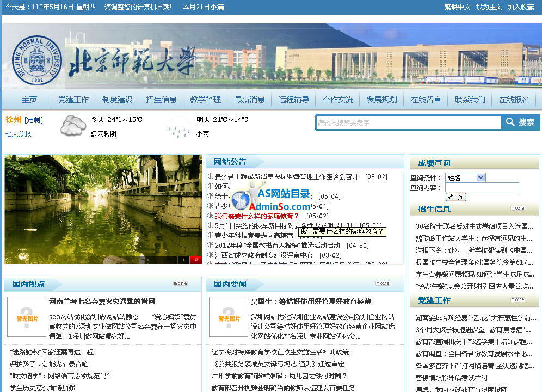Open 免费午餐基金公开财报 article
The width and height of the screenshot is (542, 392).
click(475, 286)
